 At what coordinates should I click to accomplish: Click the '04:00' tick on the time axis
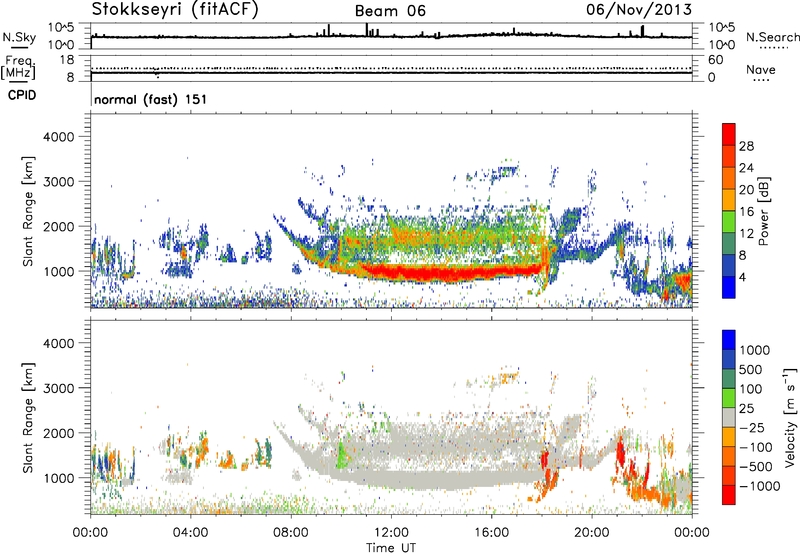click(191, 533)
